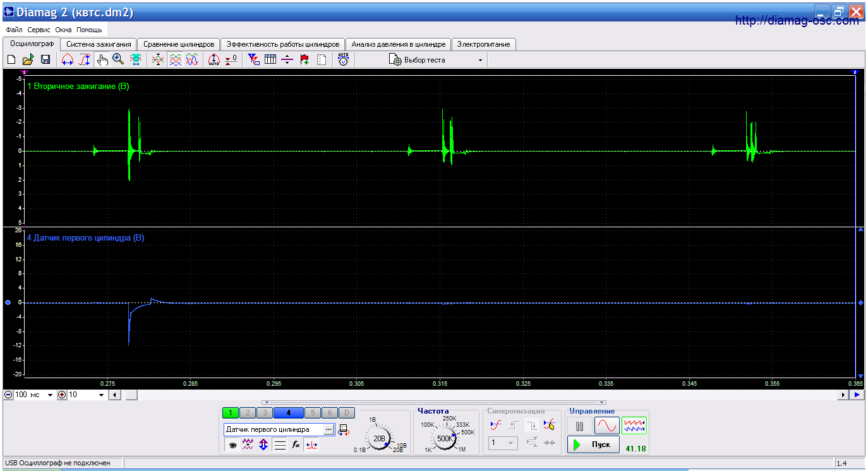Toggle channel 3 button
The width and height of the screenshot is (868, 471).
265,413
